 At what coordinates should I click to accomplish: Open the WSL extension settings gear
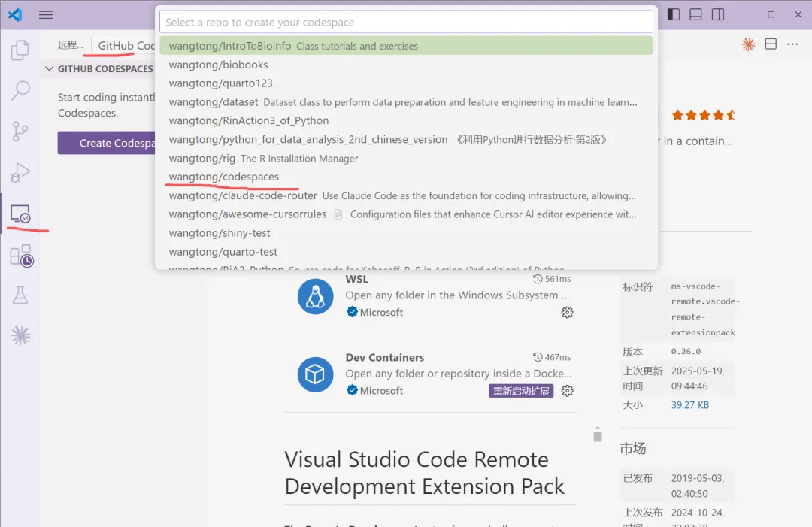tap(567, 312)
